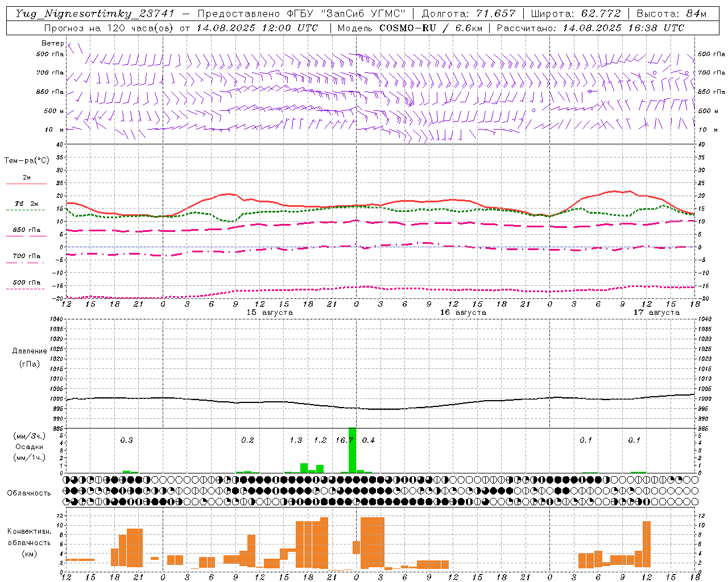This screenshot has height=582, width=728.
Task: Click the '16 августа' date label
Action: (x=462, y=313)
